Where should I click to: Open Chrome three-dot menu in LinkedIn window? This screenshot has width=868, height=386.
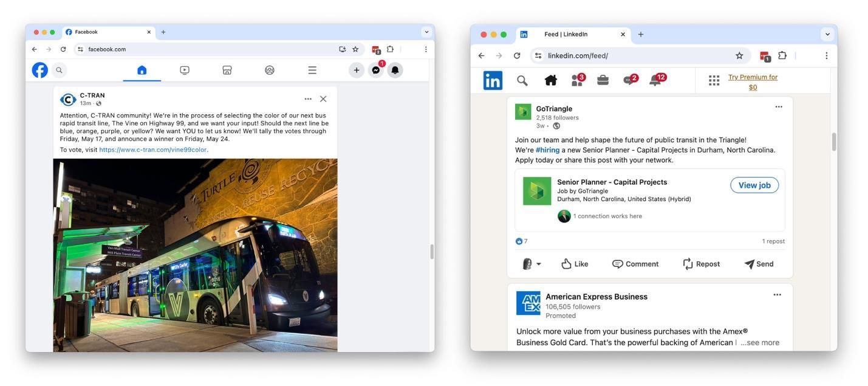[x=826, y=55]
